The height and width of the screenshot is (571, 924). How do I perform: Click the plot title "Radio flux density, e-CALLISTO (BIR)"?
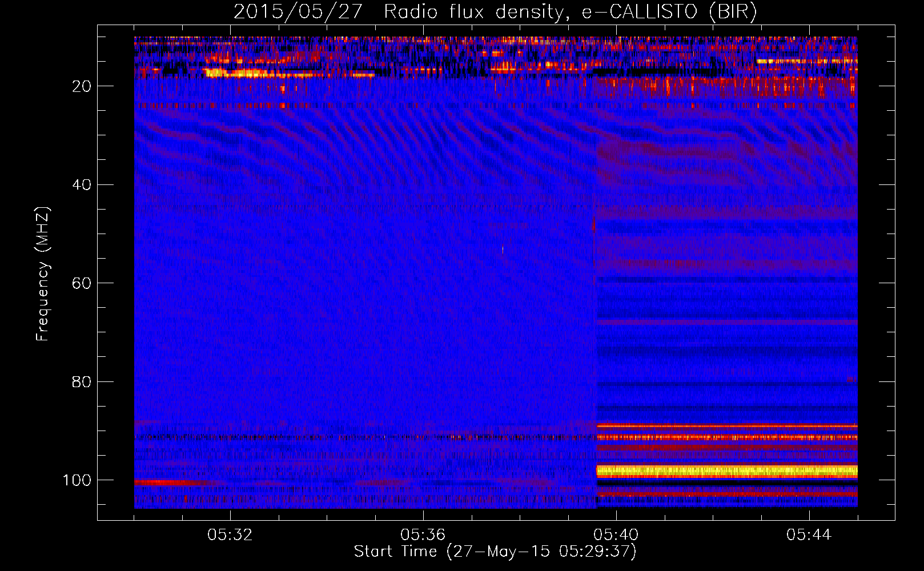[571, 12]
